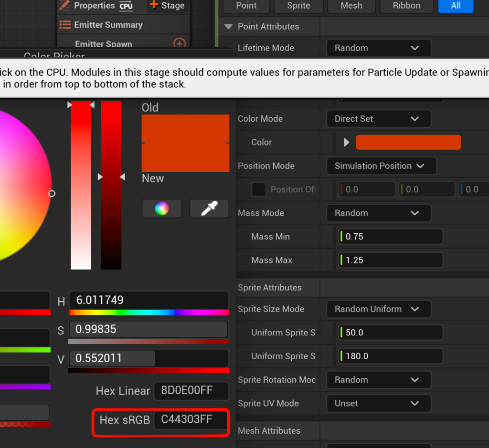Click the Mass Min value field

[391, 237]
